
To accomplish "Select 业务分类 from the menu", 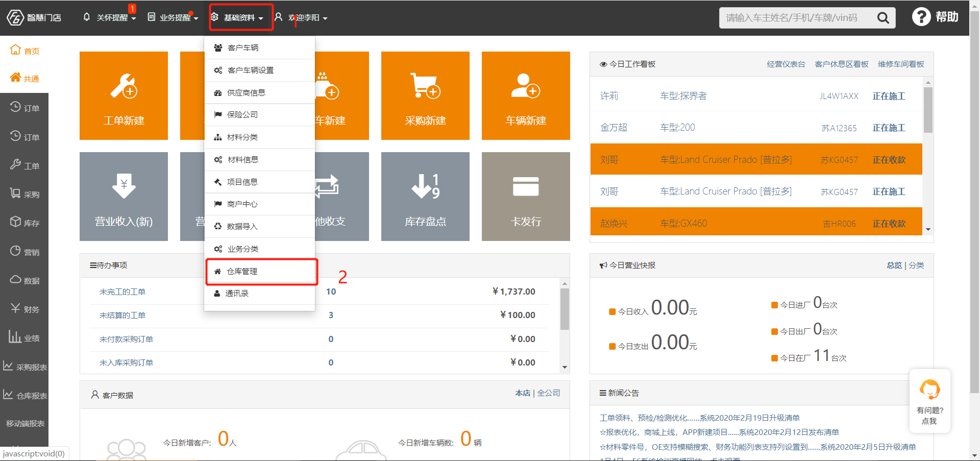I will point(259,249).
